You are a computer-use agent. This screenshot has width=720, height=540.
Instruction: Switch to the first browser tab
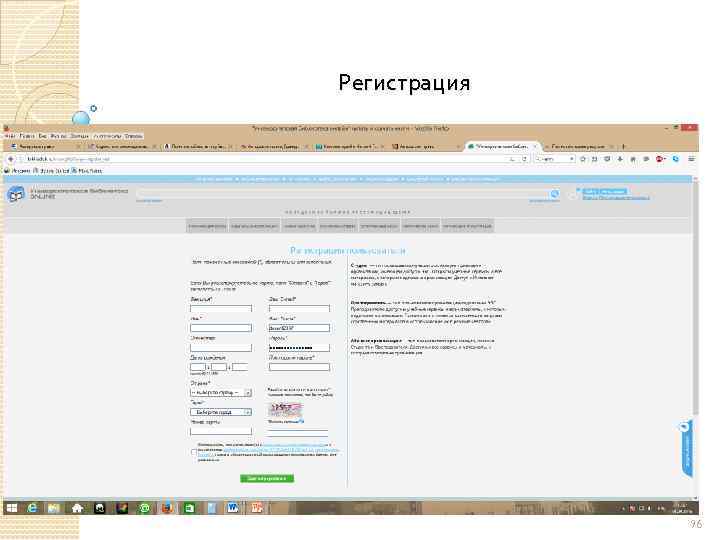(x=45, y=146)
